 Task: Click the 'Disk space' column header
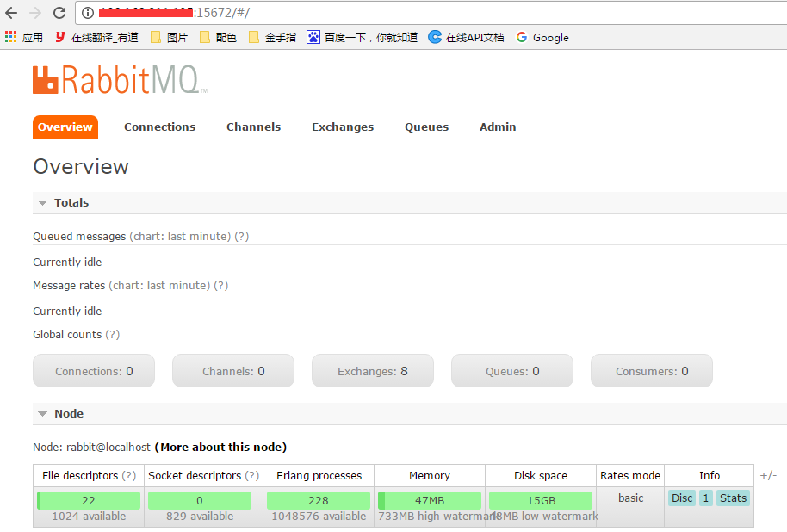541,476
